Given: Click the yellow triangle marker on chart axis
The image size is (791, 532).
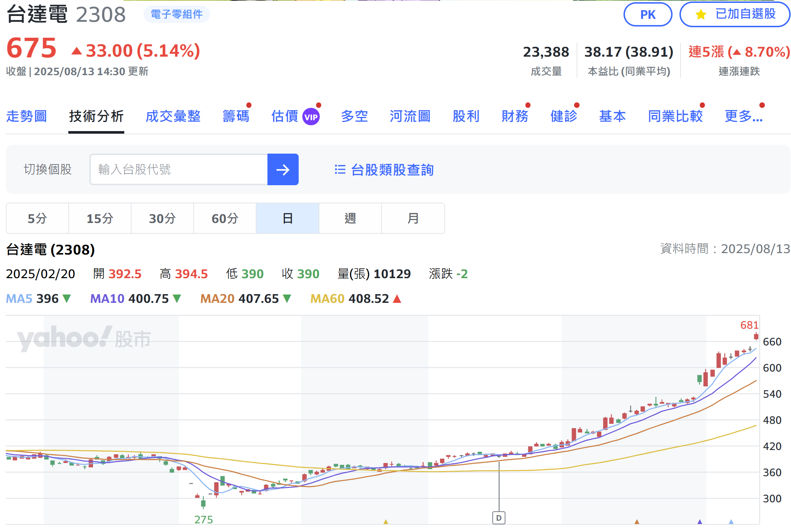Looking at the screenshot, I should (386, 521).
